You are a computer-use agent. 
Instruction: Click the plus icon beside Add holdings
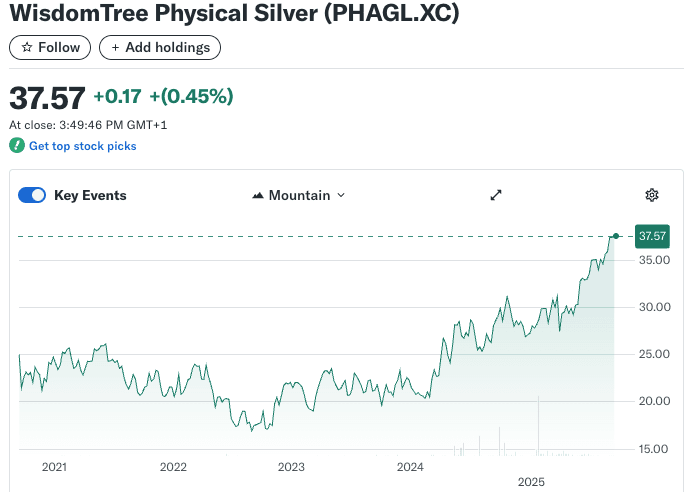pyautogui.click(x=115, y=47)
